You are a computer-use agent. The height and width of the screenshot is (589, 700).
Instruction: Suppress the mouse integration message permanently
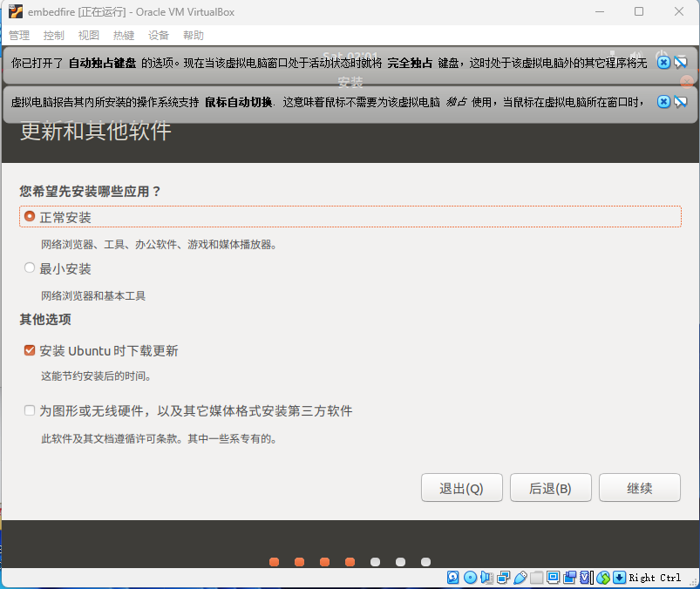point(680,102)
